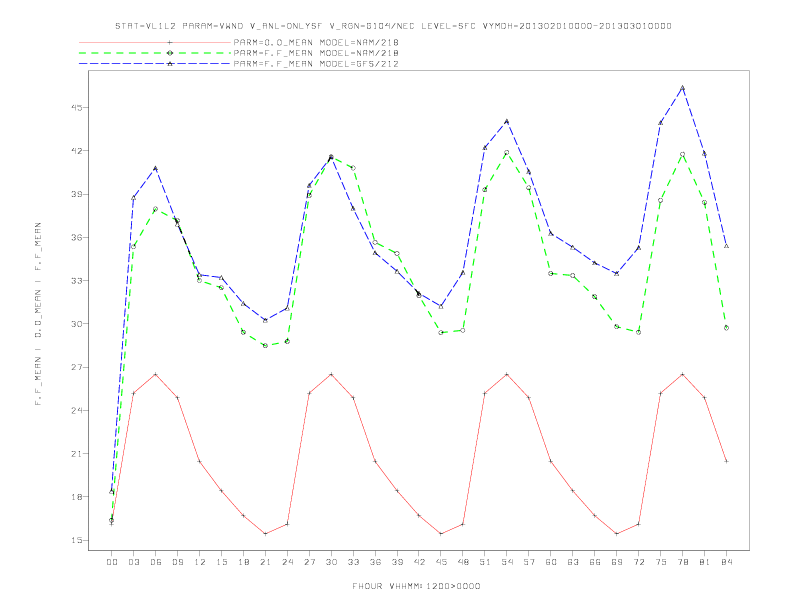Click x-axis forecast hour label 66
The image size is (792, 612).
point(595,562)
